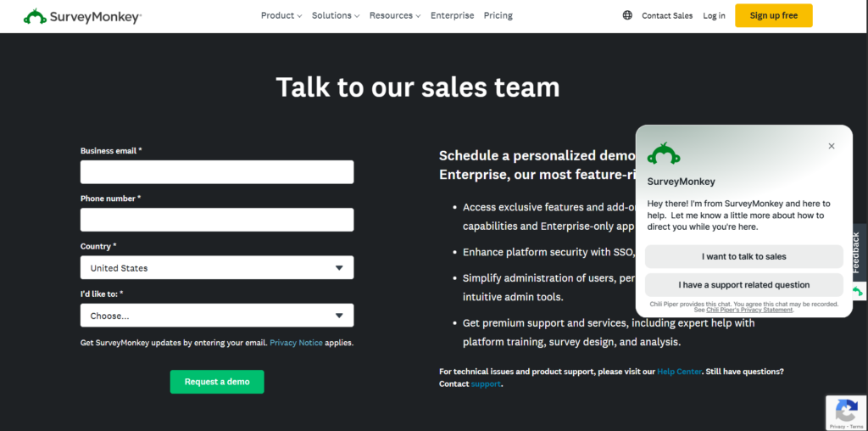Focus the Business email field

217,172
